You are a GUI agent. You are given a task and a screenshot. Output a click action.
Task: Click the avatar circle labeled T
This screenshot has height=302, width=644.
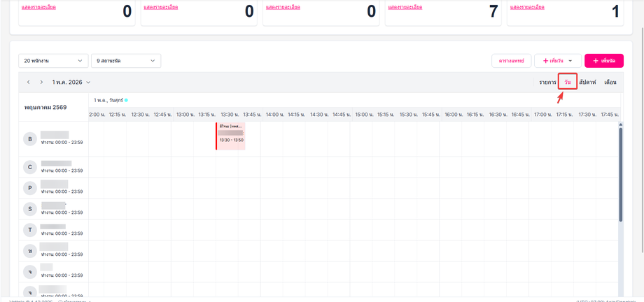[30, 230]
